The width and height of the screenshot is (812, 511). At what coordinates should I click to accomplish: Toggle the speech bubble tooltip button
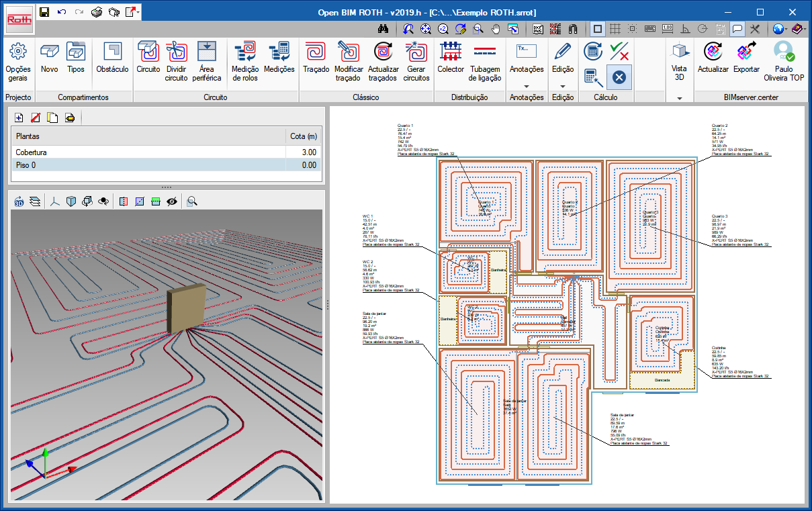737,29
